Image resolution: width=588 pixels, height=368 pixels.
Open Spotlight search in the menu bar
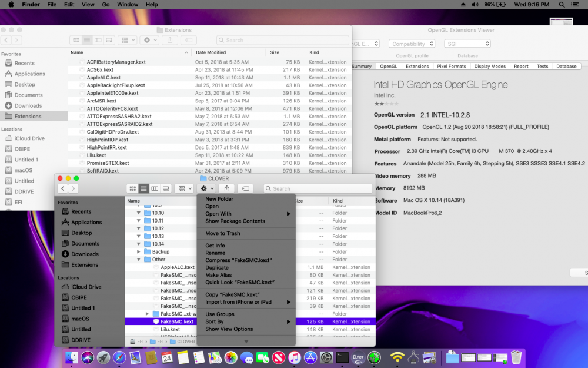click(562, 5)
